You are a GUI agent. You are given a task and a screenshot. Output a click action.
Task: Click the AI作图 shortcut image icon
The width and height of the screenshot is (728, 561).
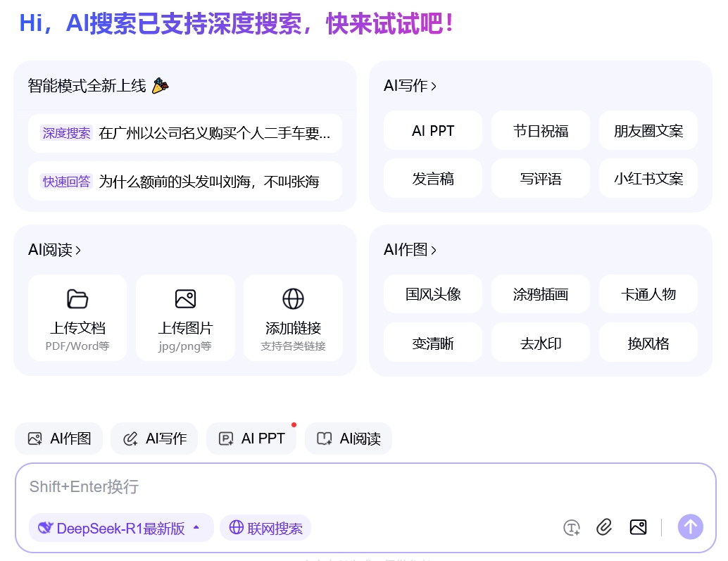point(34,439)
